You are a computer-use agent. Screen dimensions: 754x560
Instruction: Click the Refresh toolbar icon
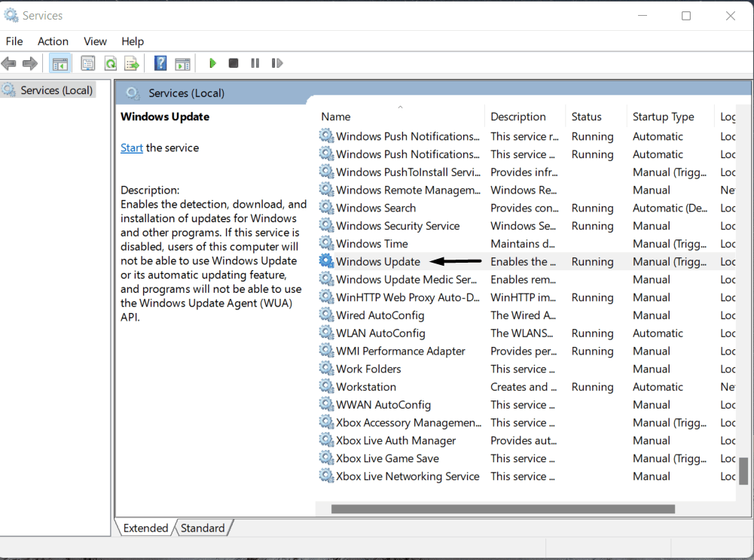[111, 63]
